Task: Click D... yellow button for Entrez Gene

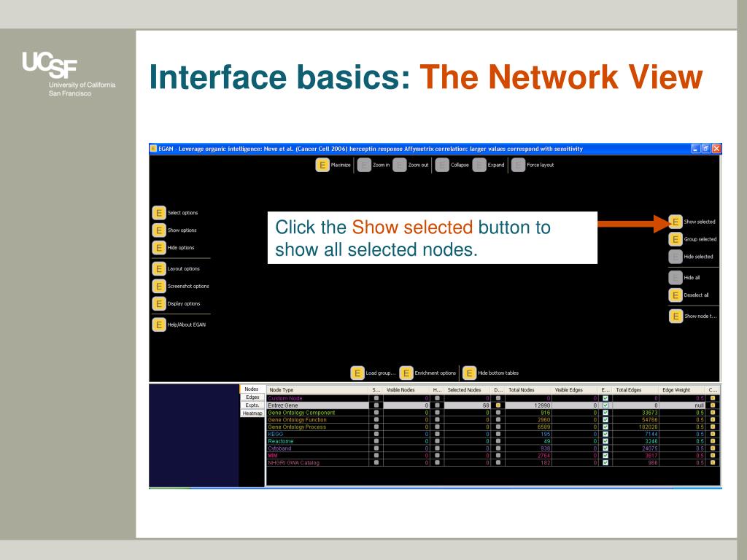Action: [x=498, y=405]
